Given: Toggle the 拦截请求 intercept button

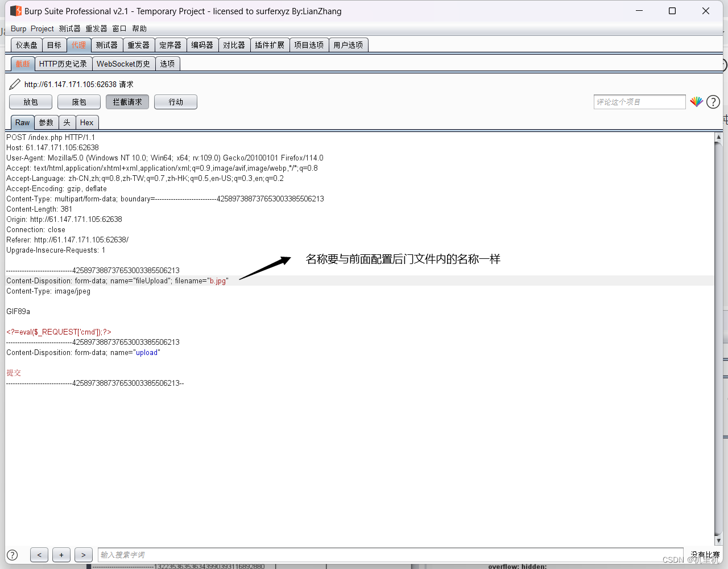Looking at the screenshot, I should click(x=127, y=102).
